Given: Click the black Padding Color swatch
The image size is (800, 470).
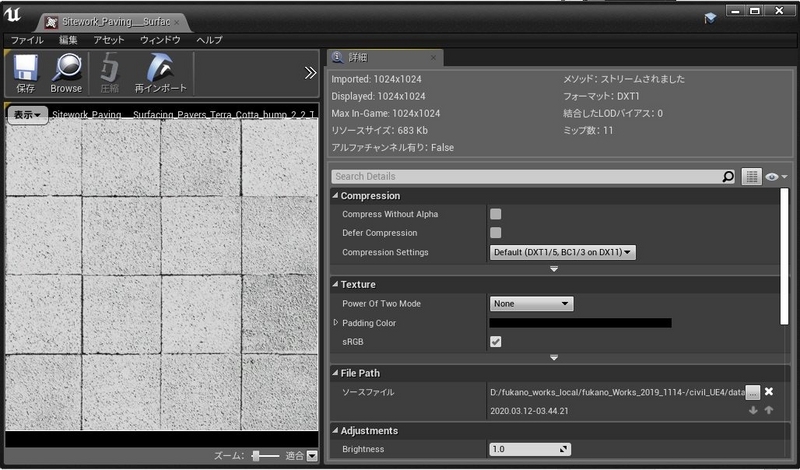Looking at the screenshot, I should pyautogui.click(x=580, y=323).
